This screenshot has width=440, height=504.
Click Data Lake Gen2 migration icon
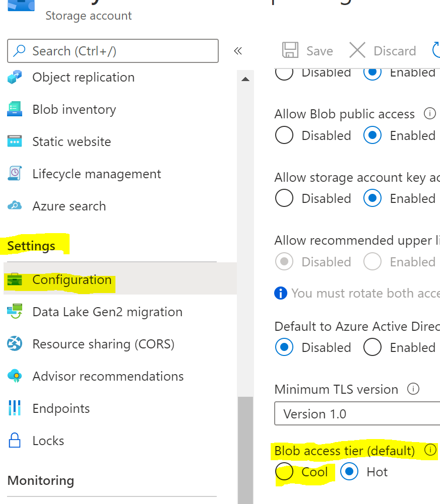click(15, 311)
